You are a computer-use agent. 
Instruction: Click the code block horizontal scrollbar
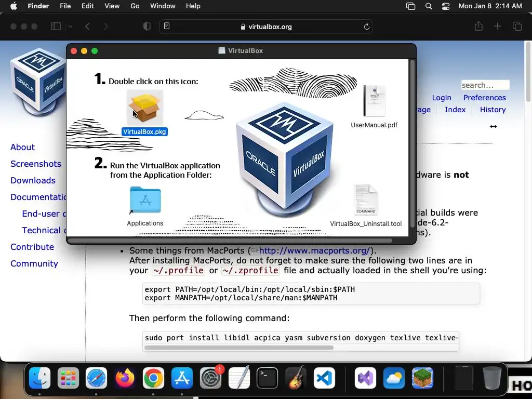(238, 348)
